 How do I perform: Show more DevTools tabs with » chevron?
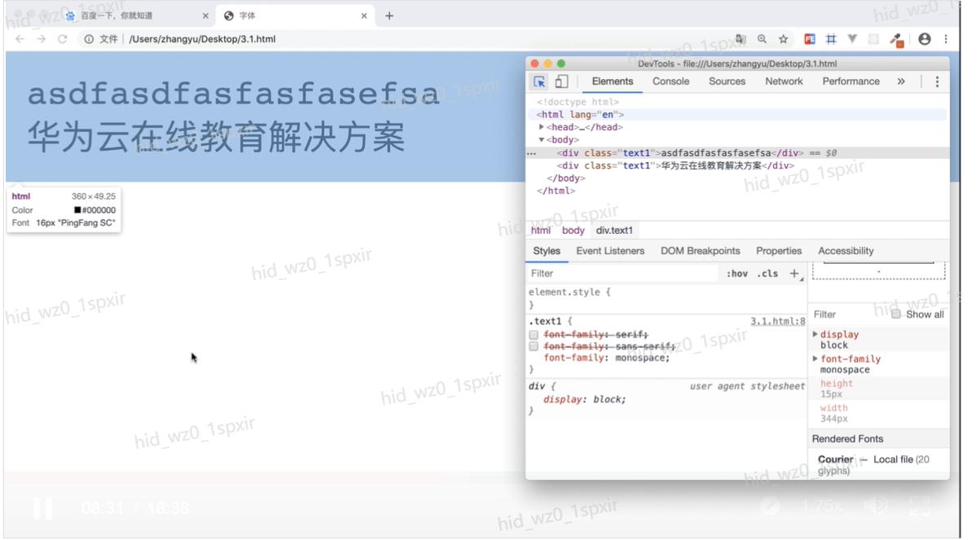[x=901, y=81]
